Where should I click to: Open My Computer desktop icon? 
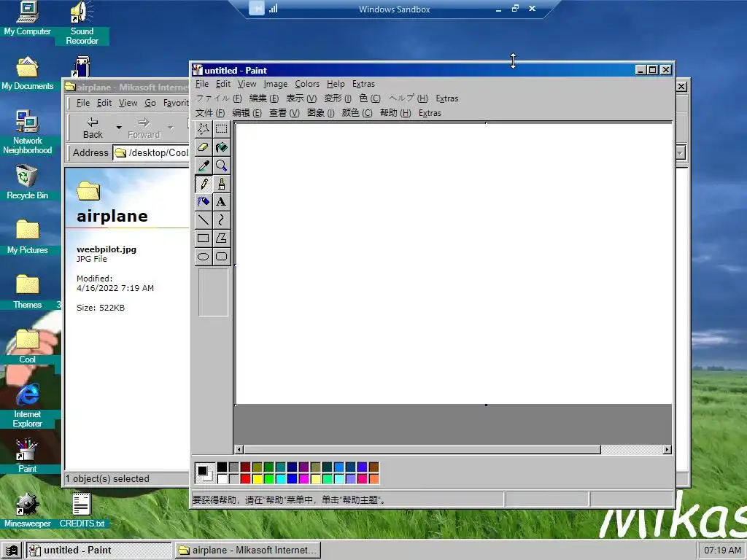[27, 18]
